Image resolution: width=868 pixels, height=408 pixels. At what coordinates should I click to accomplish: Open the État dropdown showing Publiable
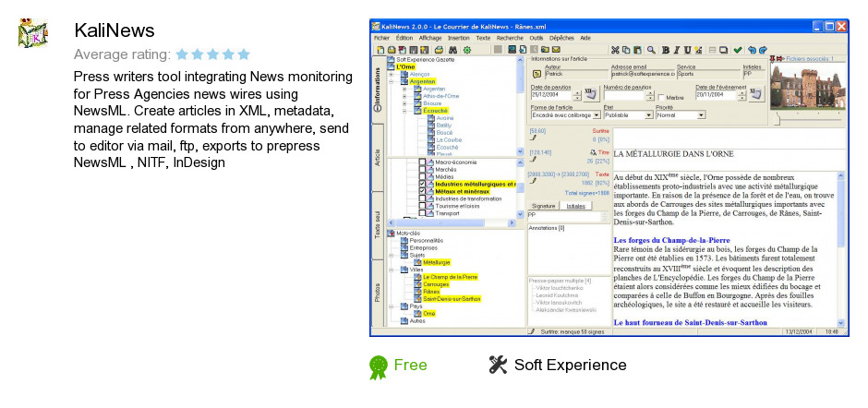click(x=649, y=115)
